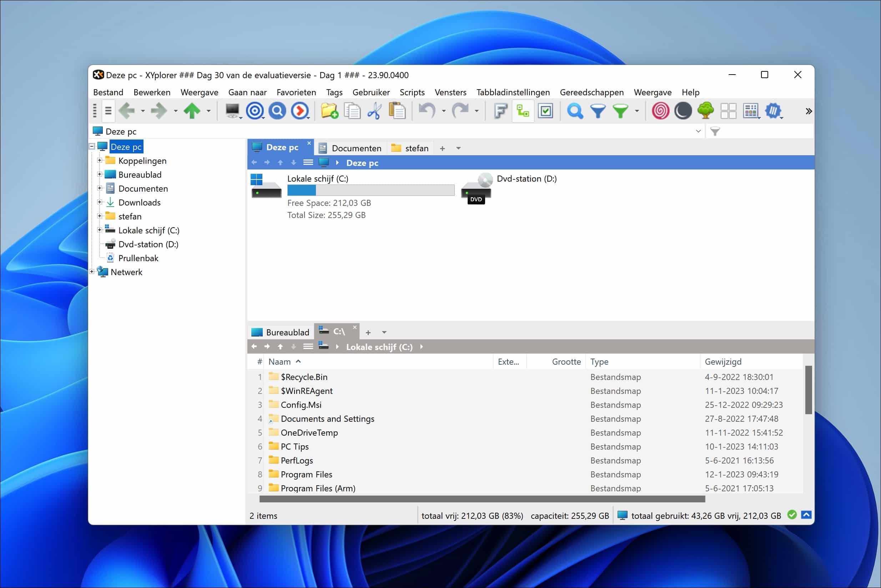Screen dimensions: 881x588
Task: Open the dropdown next to the Redo button
Action: click(x=477, y=111)
